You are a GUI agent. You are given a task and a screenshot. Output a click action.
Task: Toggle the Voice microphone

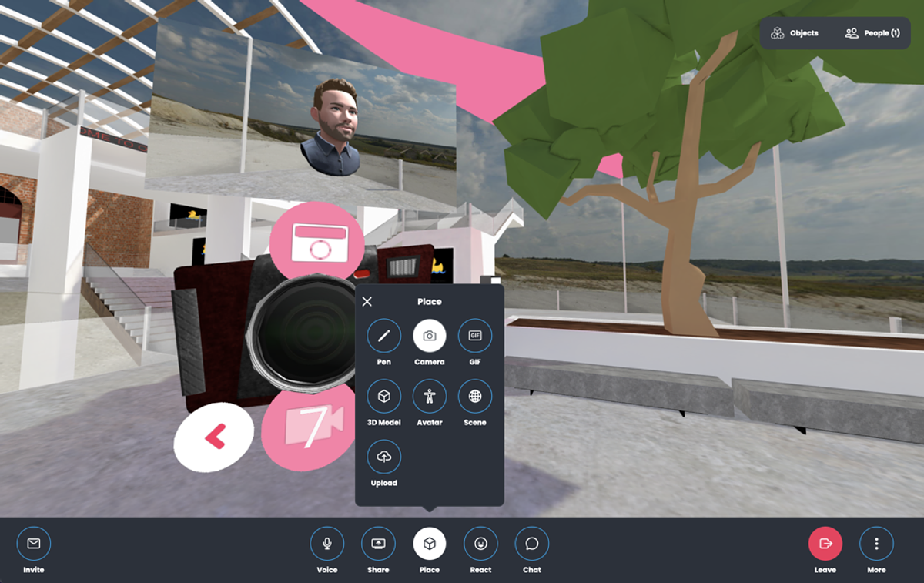click(x=327, y=544)
